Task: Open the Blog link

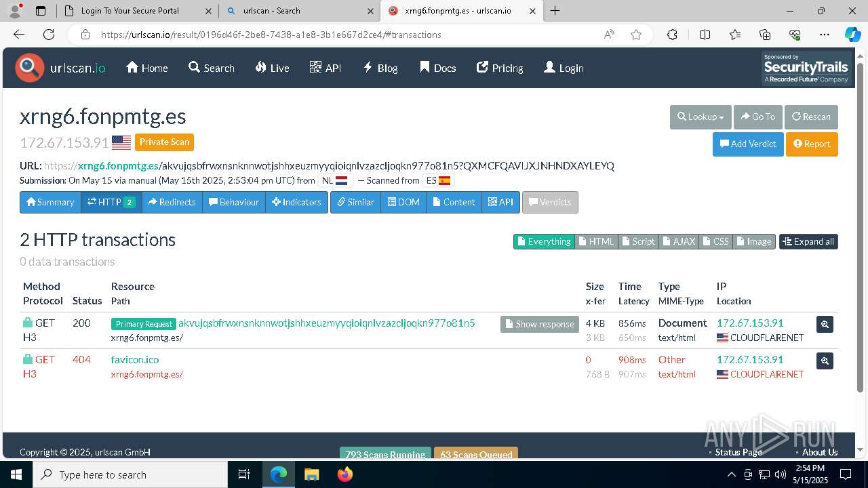Action: [380, 68]
